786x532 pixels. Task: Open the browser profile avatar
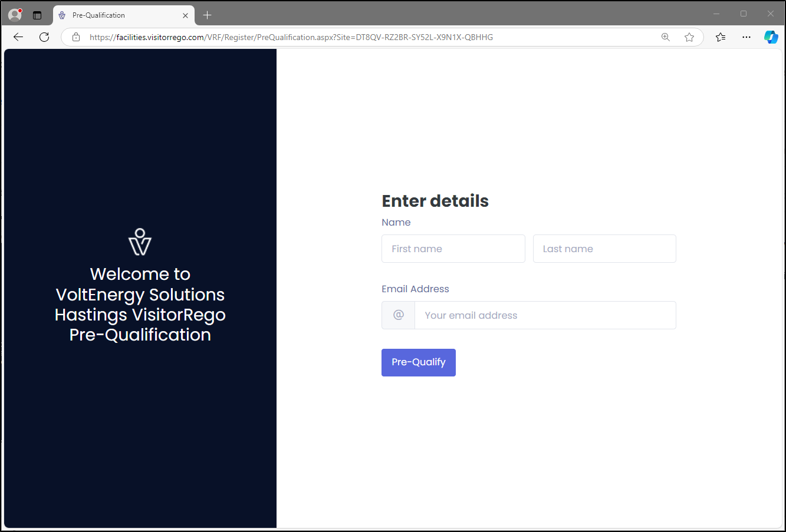pos(15,15)
